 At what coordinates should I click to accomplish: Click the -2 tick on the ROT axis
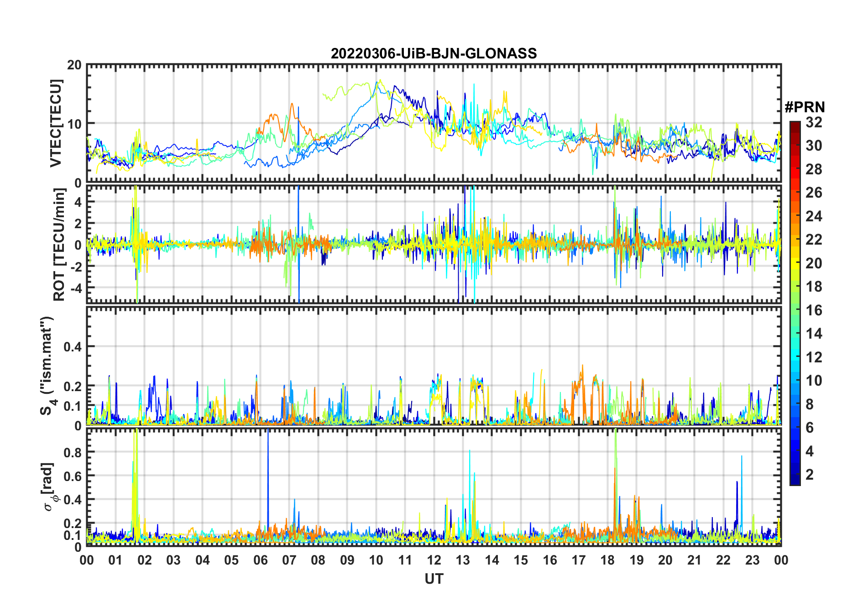76,267
